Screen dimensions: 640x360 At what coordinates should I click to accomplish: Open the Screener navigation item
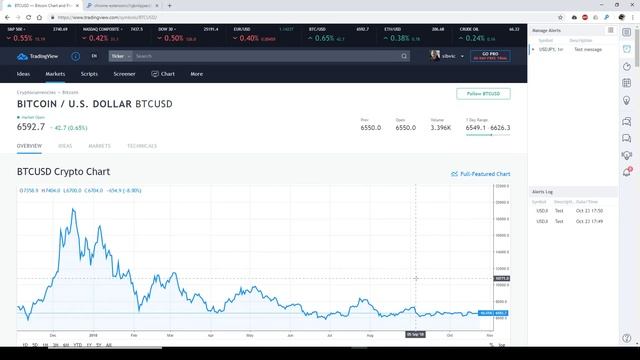pyautogui.click(x=124, y=74)
